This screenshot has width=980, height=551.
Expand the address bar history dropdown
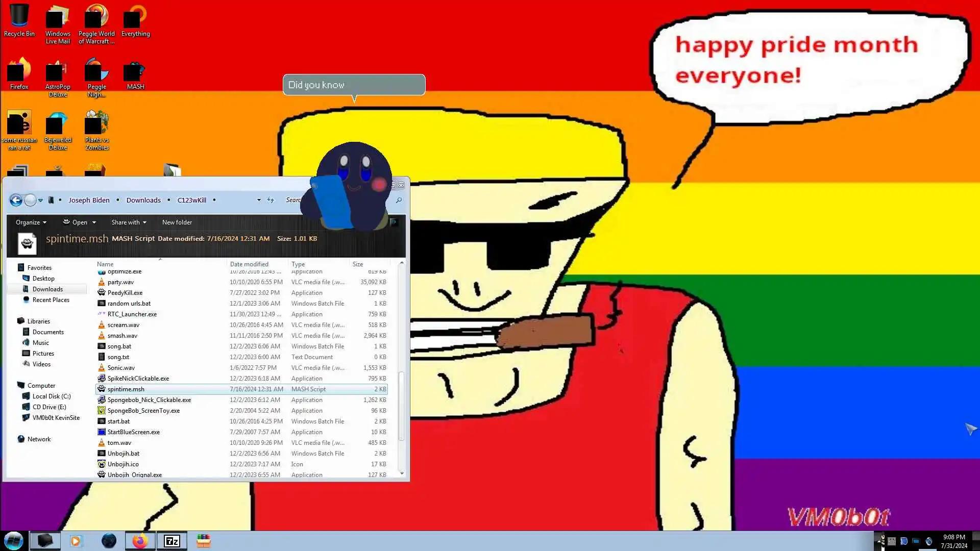point(259,200)
